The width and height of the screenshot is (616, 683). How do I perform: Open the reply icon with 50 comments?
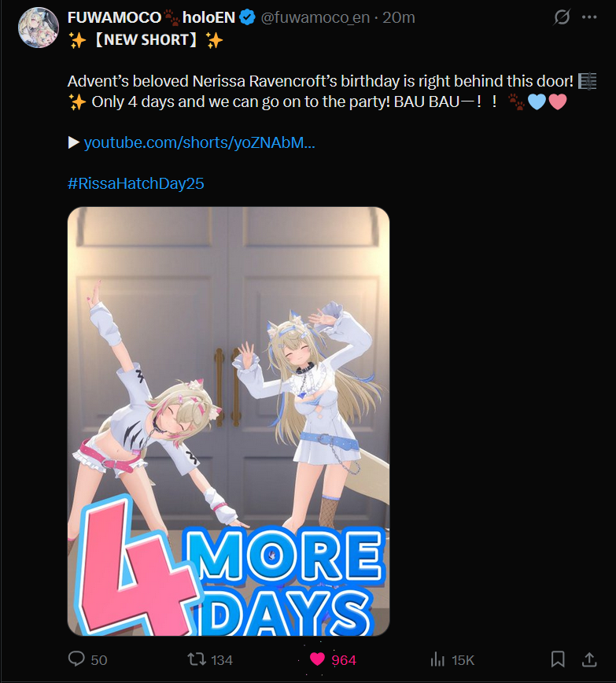pos(76,659)
